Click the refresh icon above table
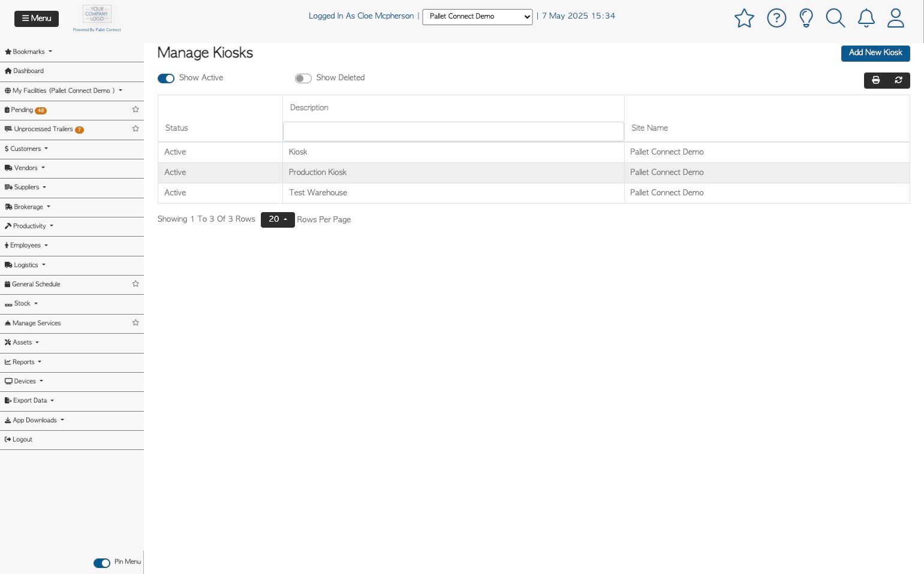 point(898,80)
